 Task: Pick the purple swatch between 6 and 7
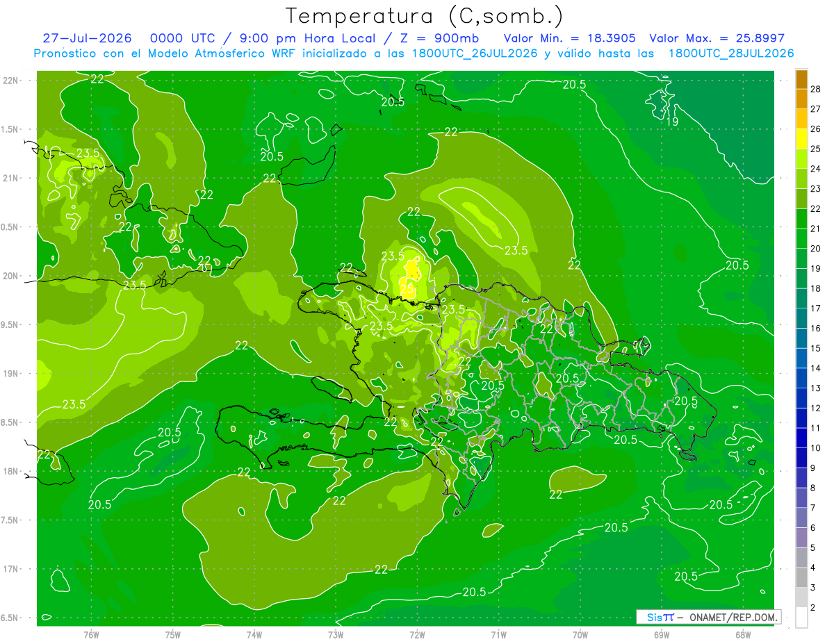click(801, 518)
